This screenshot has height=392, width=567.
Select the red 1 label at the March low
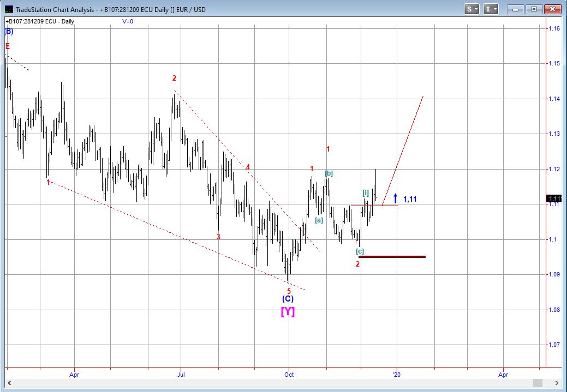[49, 183]
